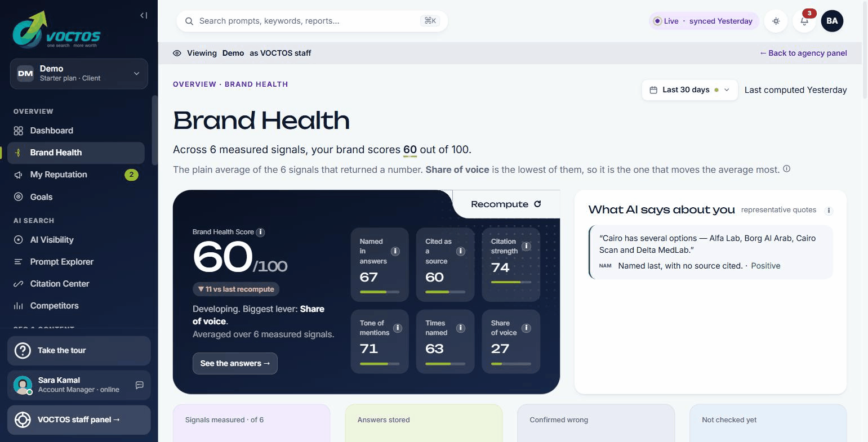
Task: Open info for Citation strength
Action: pyautogui.click(x=526, y=246)
